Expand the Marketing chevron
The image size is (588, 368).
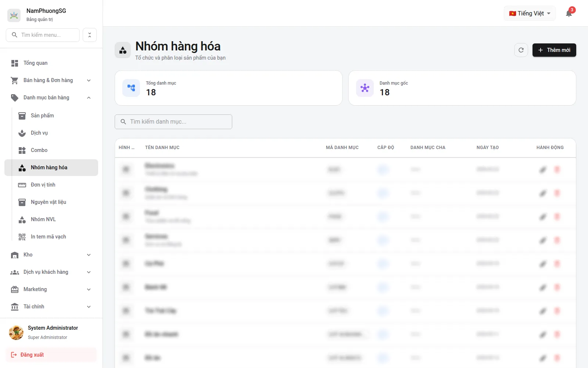(89, 290)
